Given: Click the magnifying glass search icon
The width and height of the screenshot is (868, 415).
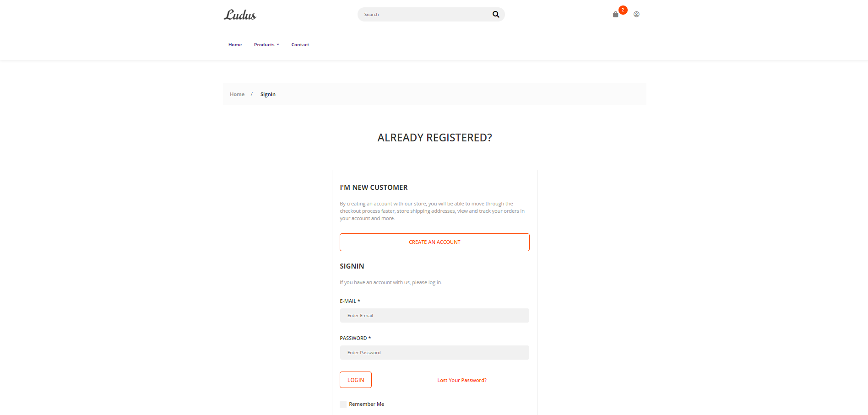Looking at the screenshot, I should (x=496, y=14).
